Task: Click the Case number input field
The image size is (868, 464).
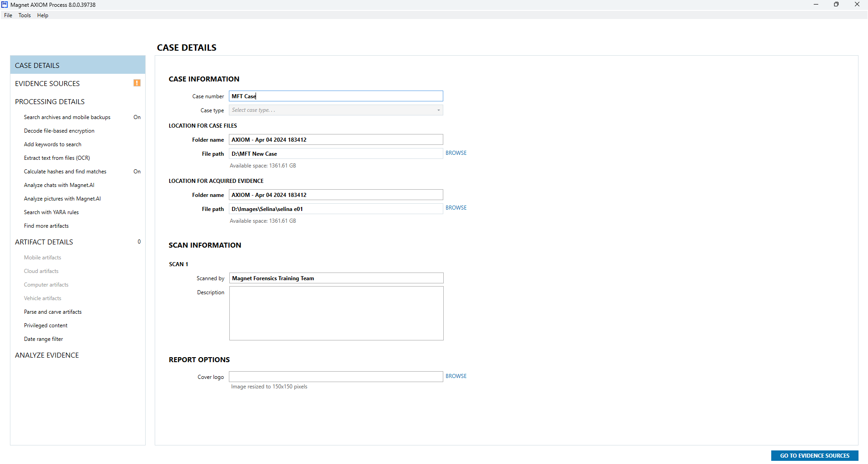Action: (x=336, y=96)
